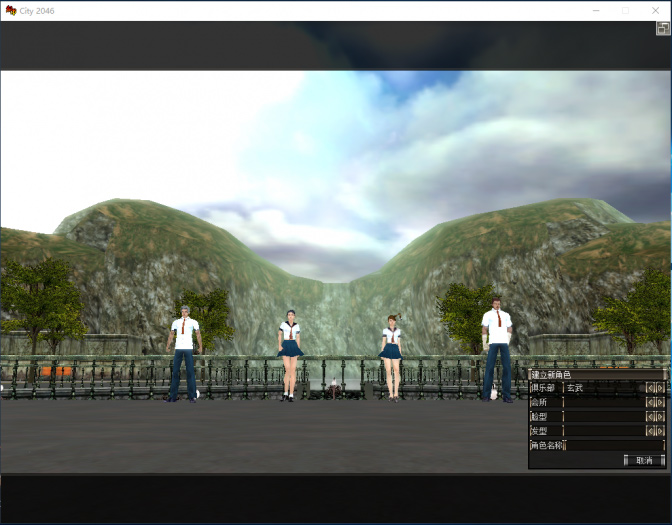672x525 pixels.
Task: Select the bearded male character on right
Action: pos(496,350)
